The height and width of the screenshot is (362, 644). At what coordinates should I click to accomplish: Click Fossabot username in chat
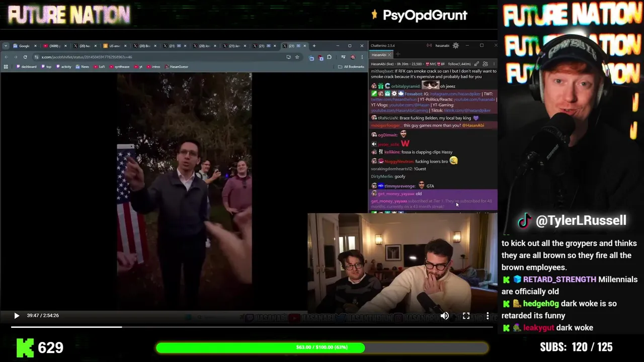[x=414, y=94]
